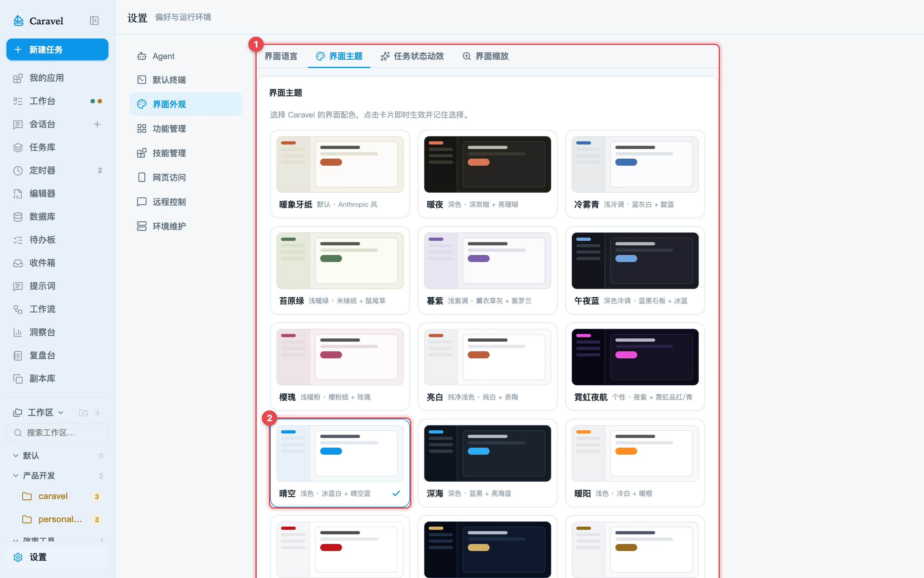Open Agent settings section
924x578 pixels.
pos(186,56)
